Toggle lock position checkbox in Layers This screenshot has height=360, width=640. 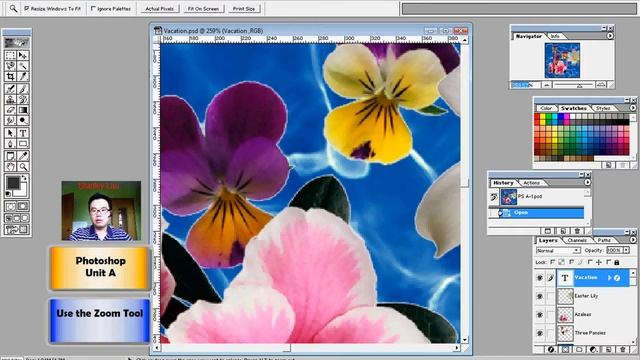tap(590, 262)
